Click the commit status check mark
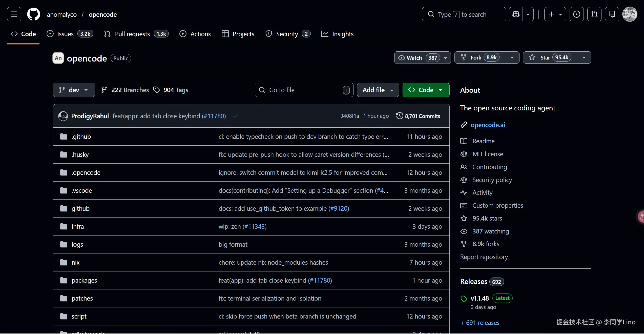 click(235, 116)
